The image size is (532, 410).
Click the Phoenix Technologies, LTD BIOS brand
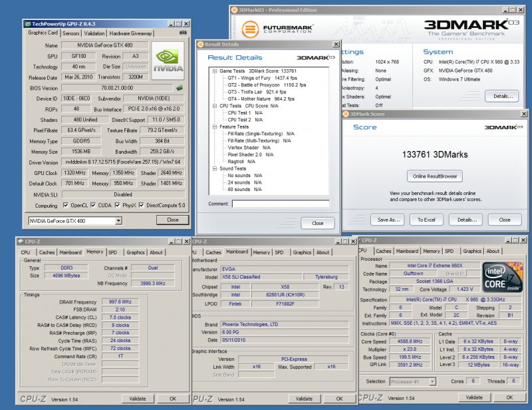tap(285, 324)
